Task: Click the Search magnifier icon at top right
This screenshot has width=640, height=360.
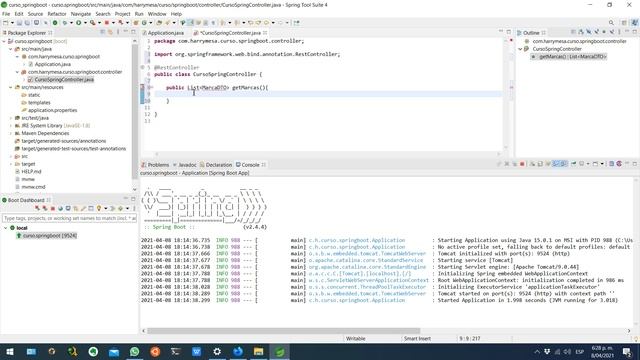Action: click(611, 23)
